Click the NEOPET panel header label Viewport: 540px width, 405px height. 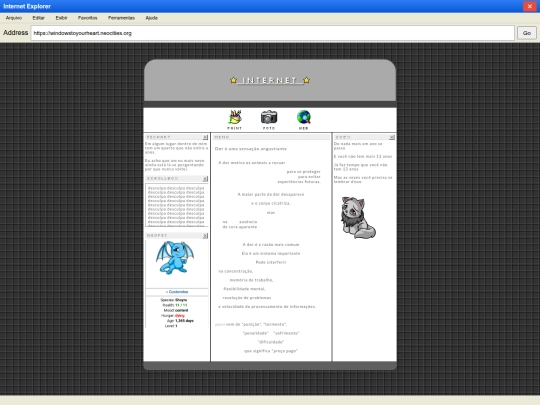pos(157,236)
